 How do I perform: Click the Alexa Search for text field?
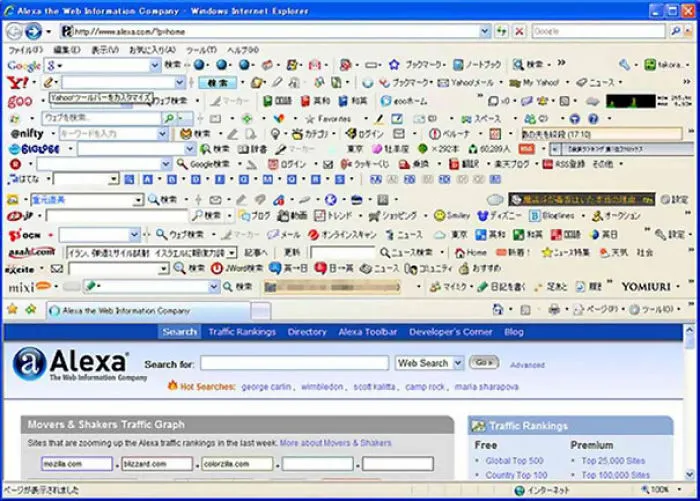pos(295,363)
